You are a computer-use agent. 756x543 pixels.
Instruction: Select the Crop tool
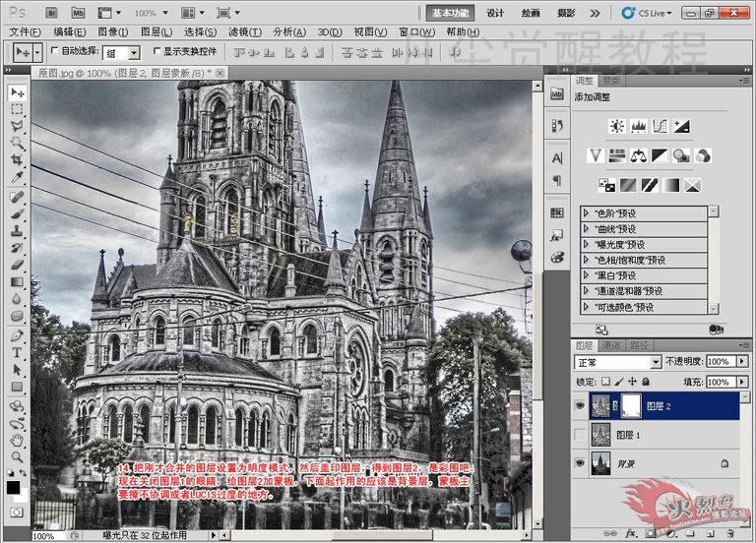pyautogui.click(x=17, y=159)
